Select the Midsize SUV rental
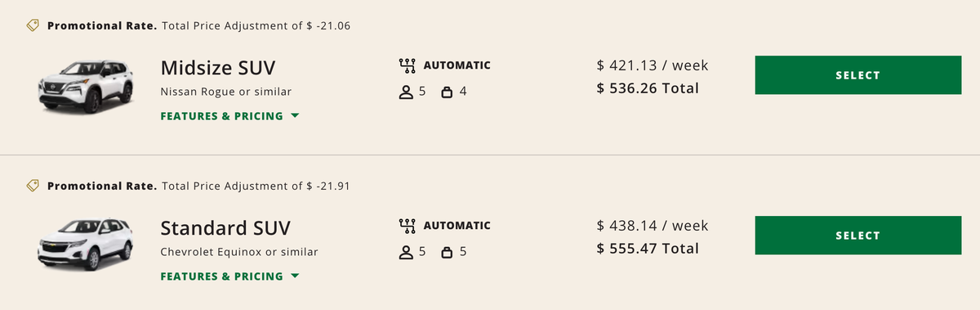 coord(857,75)
